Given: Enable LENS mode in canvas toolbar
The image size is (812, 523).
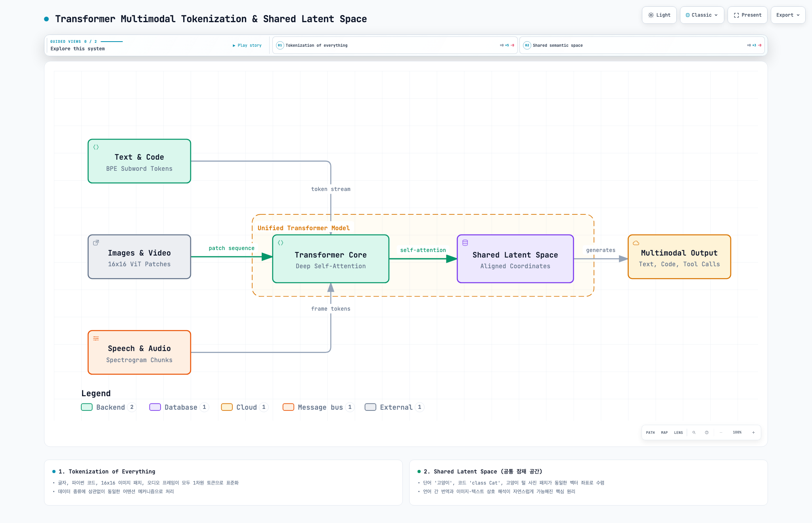Looking at the screenshot, I should pyautogui.click(x=678, y=433).
